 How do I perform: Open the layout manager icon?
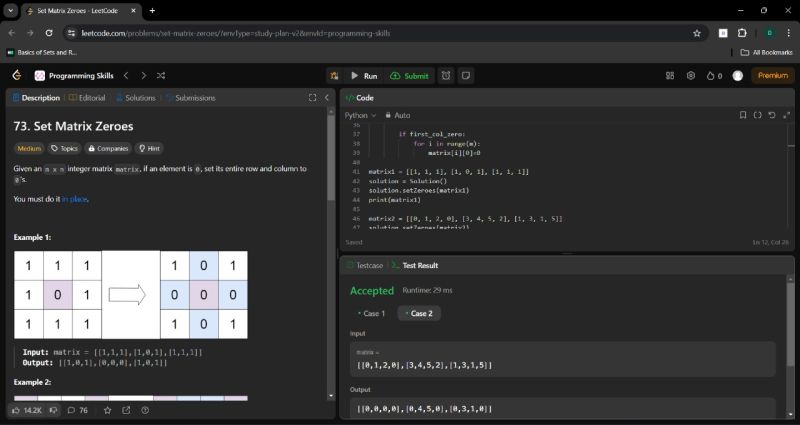pos(670,76)
